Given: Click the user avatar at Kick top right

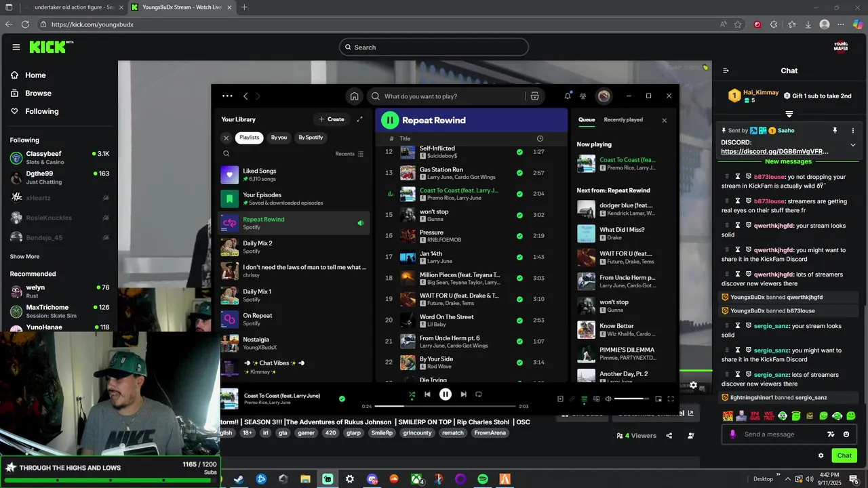Looking at the screenshot, I should click(x=841, y=47).
